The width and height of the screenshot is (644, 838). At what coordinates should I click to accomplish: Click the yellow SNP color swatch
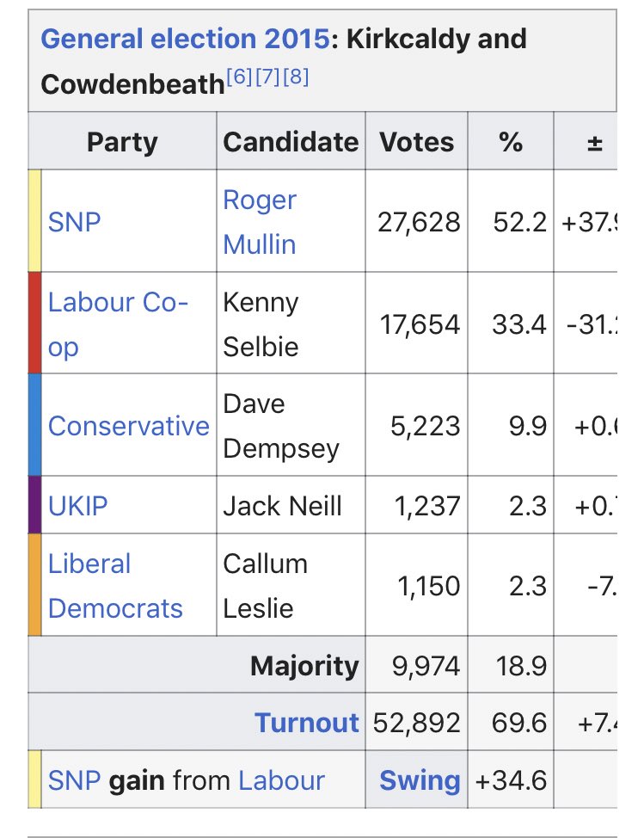point(34,221)
